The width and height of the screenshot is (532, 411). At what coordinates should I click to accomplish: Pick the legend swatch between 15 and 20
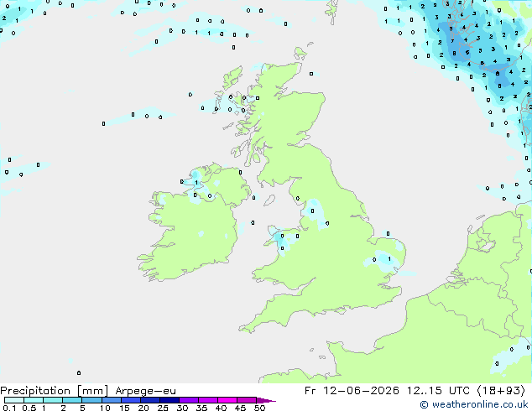coord(131,400)
